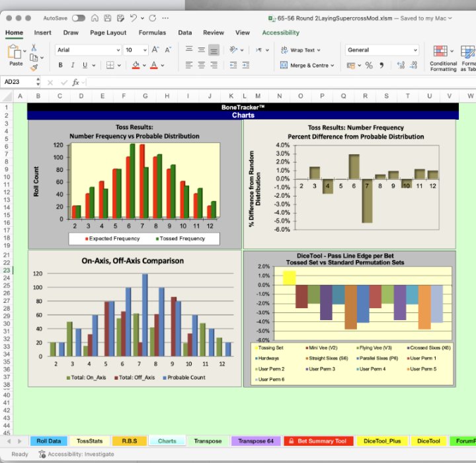This screenshot has height=463, width=476.
Task: Toggle the AutoSave switch
Action: pos(78,19)
